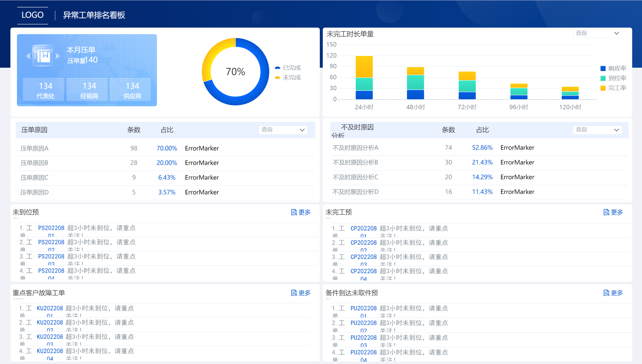The height and width of the screenshot is (364, 642).
Task: Click the bookmark icon in 本月压单 card
Action: [43, 56]
